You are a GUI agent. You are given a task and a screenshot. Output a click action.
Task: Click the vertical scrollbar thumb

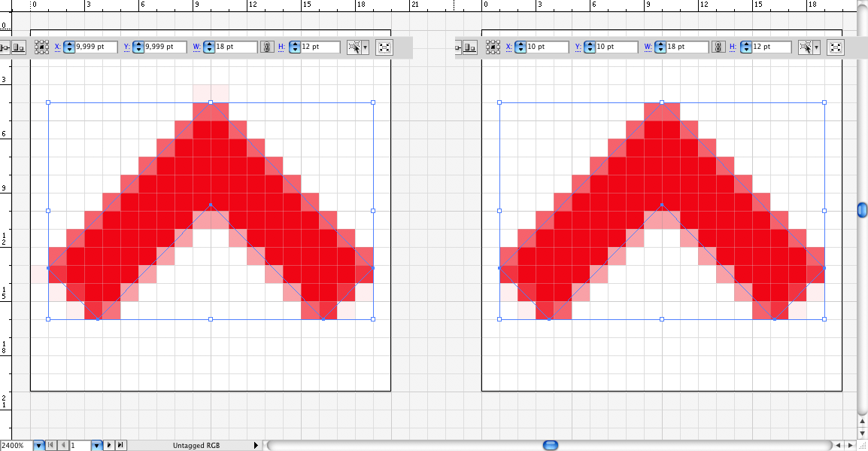click(x=863, y=210)
